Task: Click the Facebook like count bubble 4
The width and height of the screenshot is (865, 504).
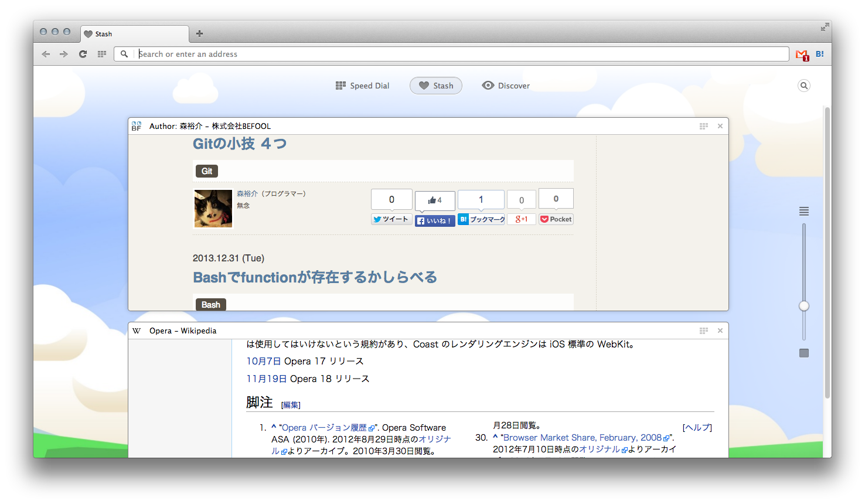Action: tap(435, 200)
